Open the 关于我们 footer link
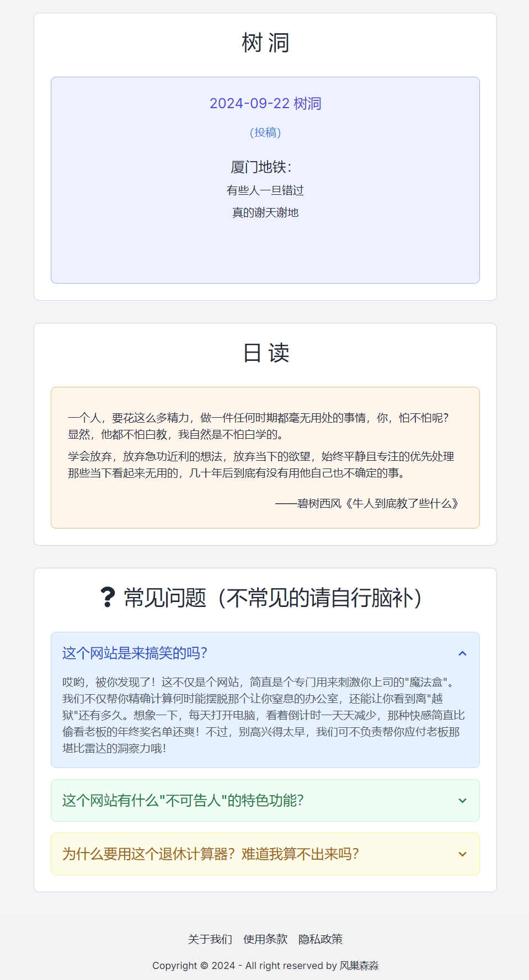Screen dimensions: 529x980 (x=210, y=939)
